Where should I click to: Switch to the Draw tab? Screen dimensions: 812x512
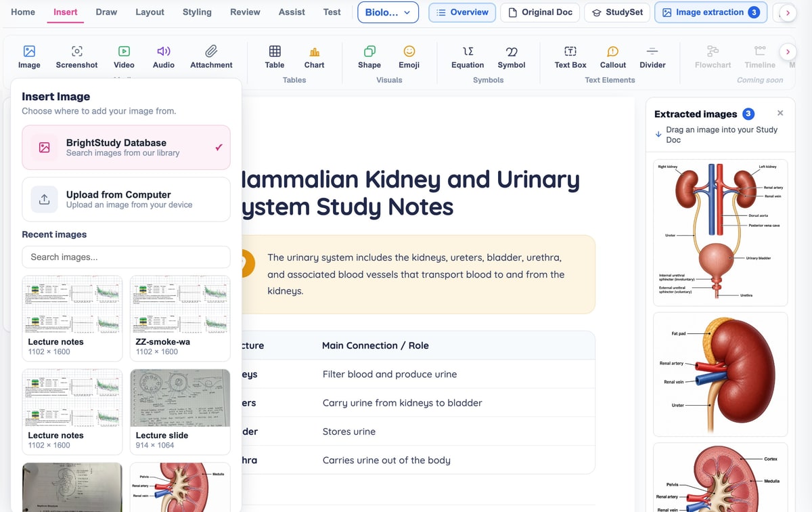[106, 12]
